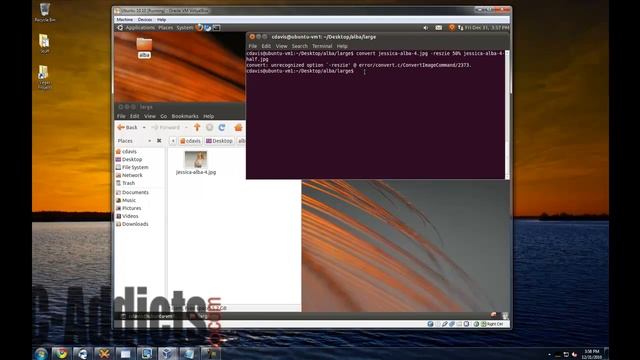Viewport: 640px width, 360px height.
Task: Select Trash in Places sidebar
Action: (125, 183)
